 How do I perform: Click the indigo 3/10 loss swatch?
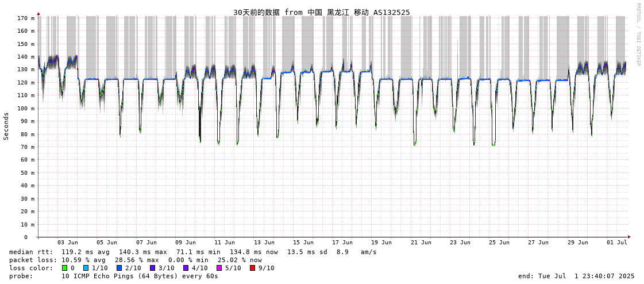(x=152, y=268)
